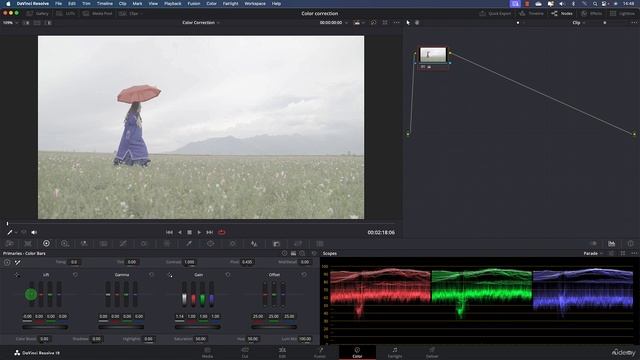Click the Key palette icon

pyautogui.click(x=276, y=244)
